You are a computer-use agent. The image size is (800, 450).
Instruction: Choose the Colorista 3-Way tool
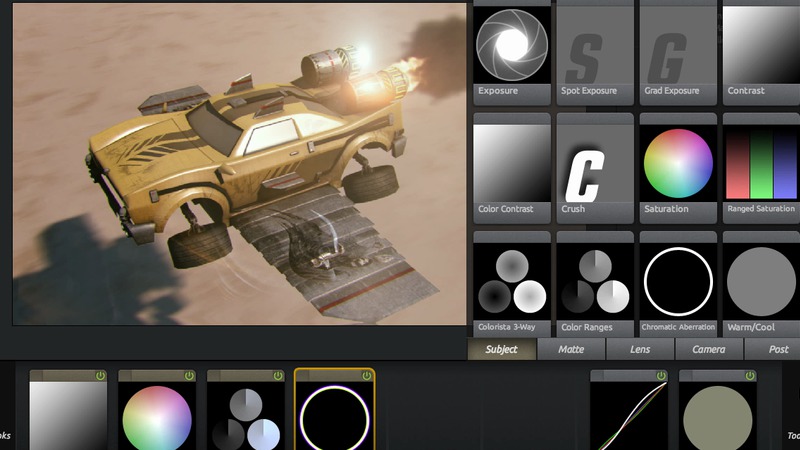[x=512, y=284]
